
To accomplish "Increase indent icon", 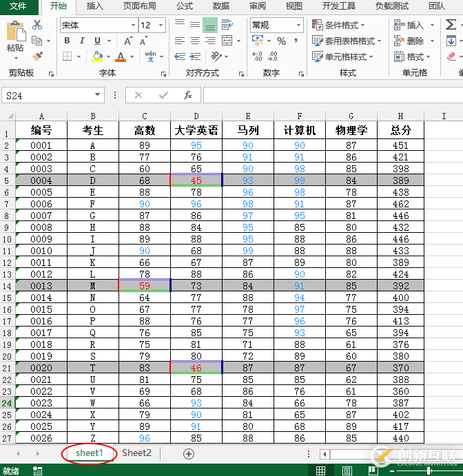I will (195, 56).
